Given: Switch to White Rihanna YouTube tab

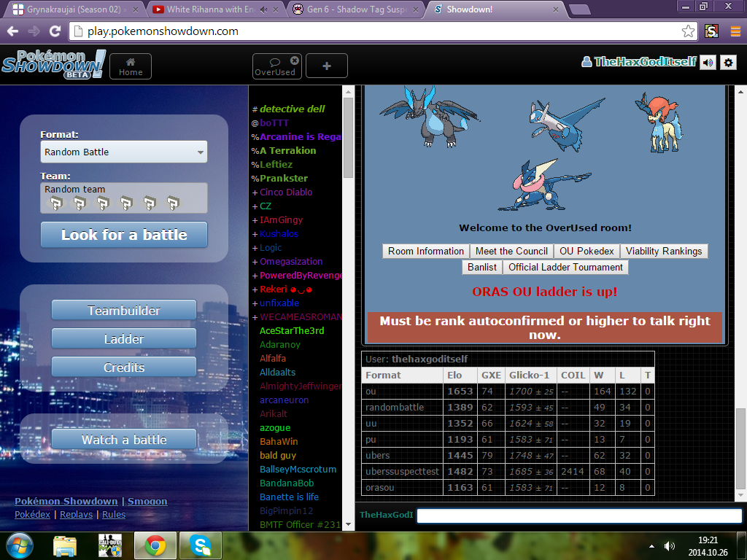Looking at the screenshot, I should tap(214, 9).
